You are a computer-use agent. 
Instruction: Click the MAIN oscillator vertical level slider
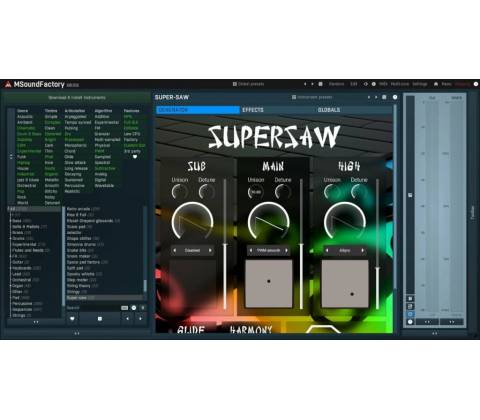pos(301,243)
